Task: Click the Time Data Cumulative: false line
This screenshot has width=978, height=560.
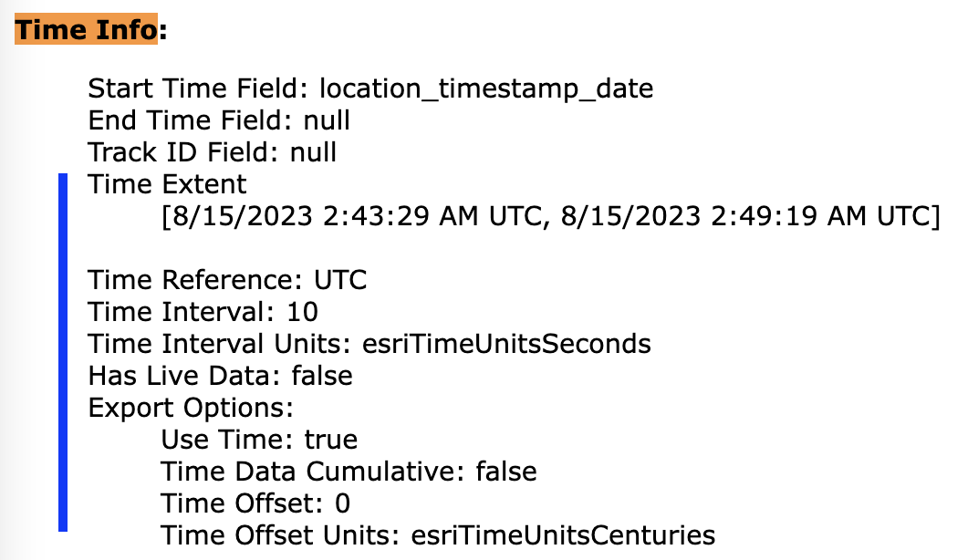Action: tap(349, 472)
